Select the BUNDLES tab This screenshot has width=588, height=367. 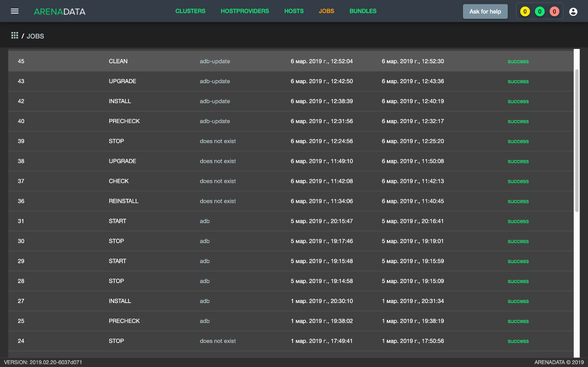pos(363,11)
